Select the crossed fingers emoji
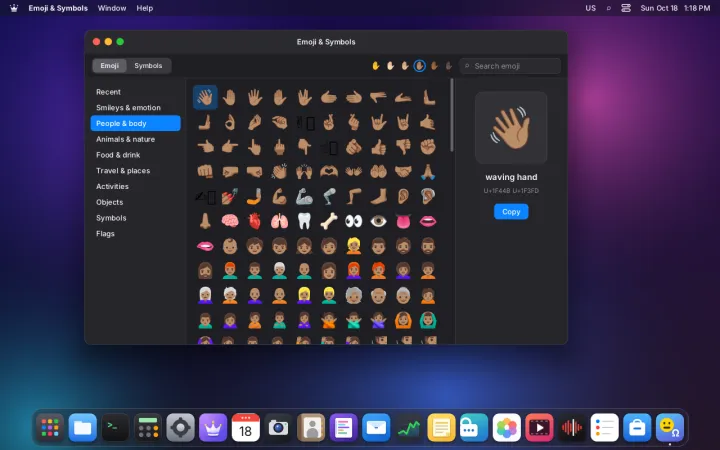 tap(329, 122)
